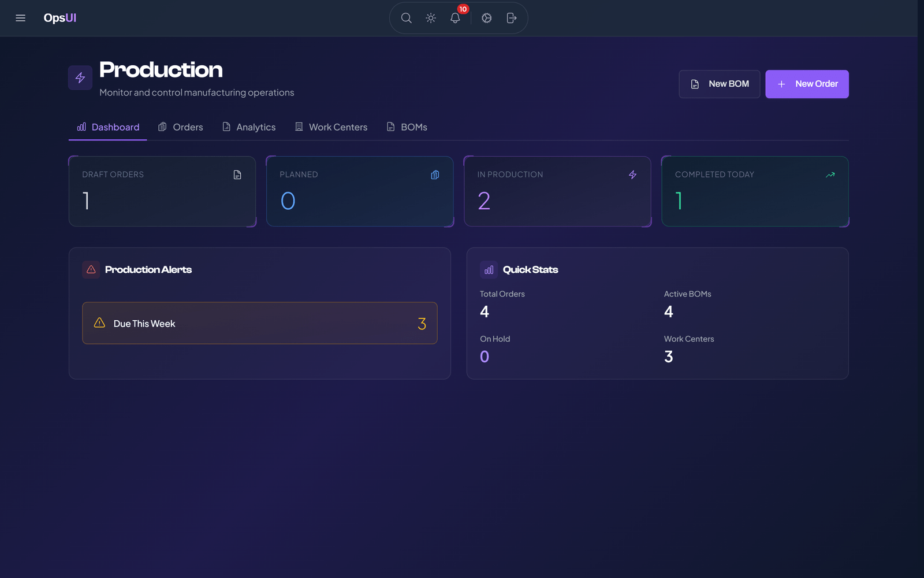This screenshot has width=924, height=578.
Task: Click the Draft Orders card document icon
Action: [237, 175]
